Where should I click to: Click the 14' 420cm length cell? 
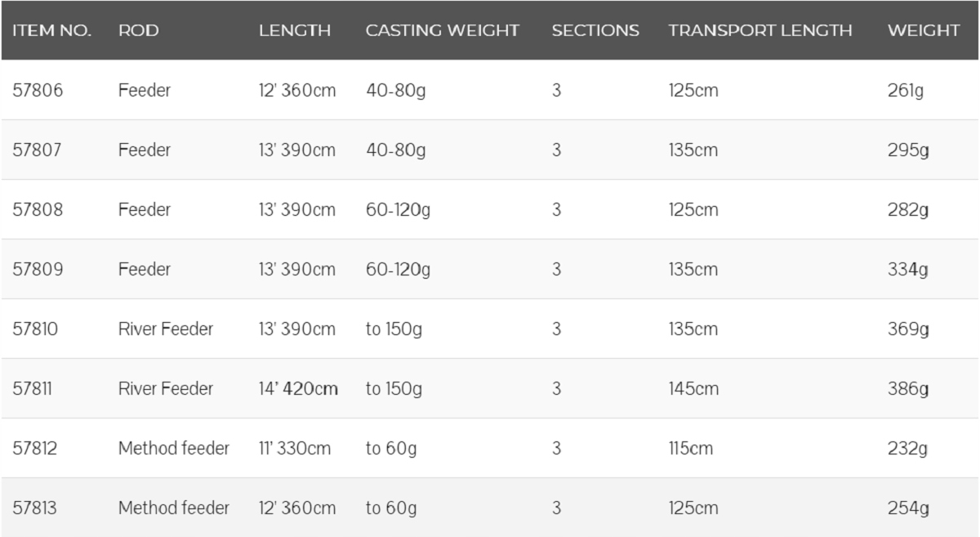click(x=298, y=388)
